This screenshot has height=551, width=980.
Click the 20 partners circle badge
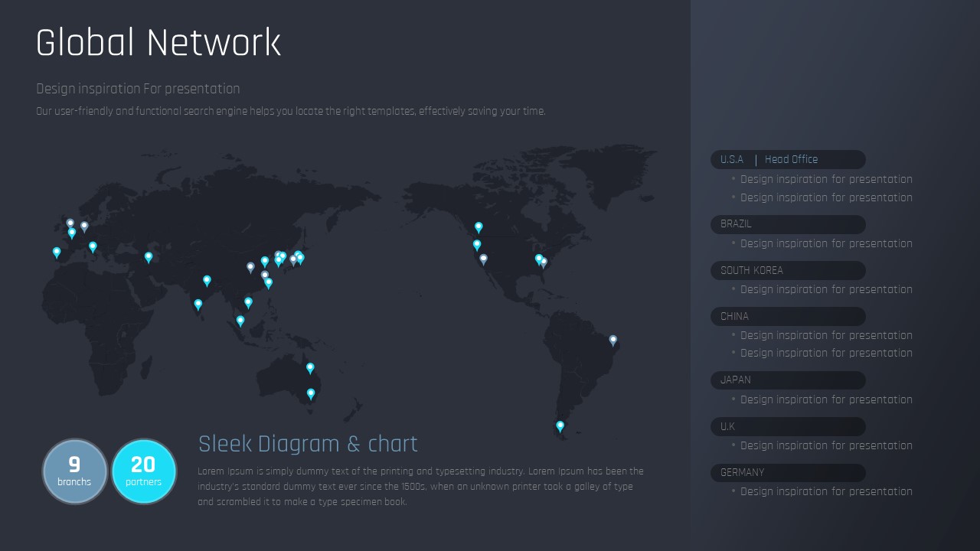(144, 471)
